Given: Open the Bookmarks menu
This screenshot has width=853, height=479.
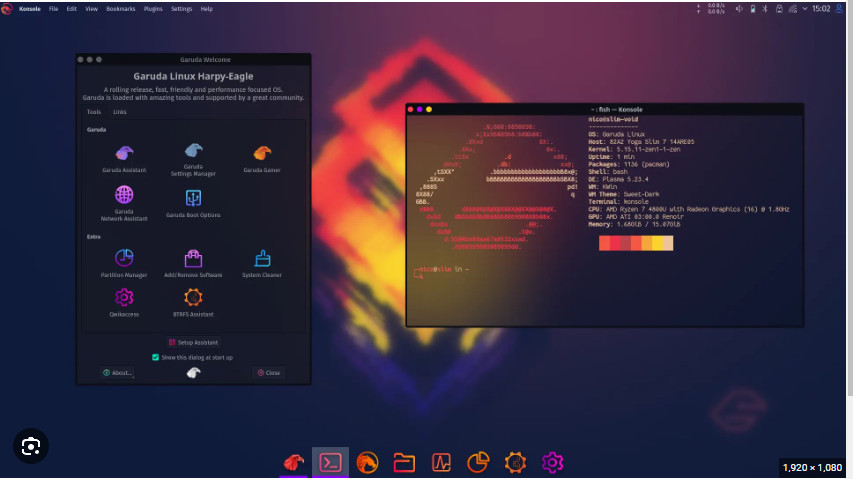Looking at the screenshot, I should click(121, 9).
